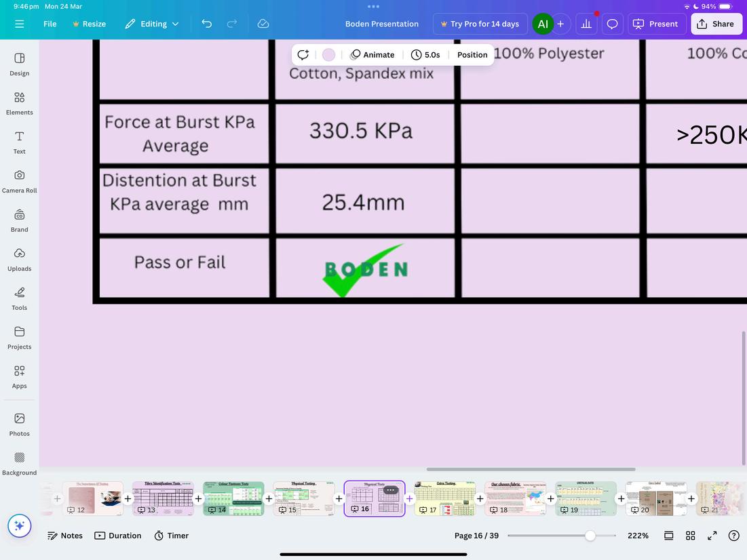Select page 18 thumbnail
Viewport: 747px width, 560px height.
point(516,498)
